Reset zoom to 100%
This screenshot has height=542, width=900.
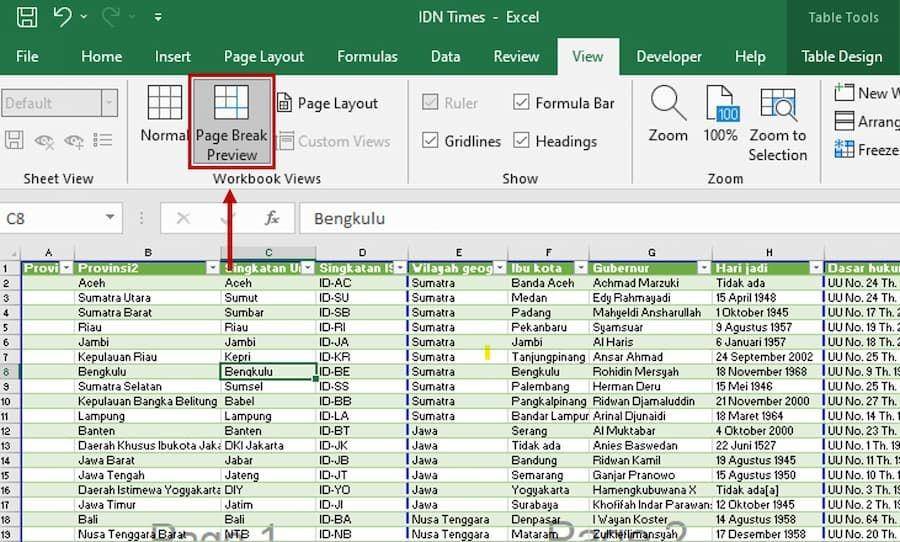tap(720, 114)
